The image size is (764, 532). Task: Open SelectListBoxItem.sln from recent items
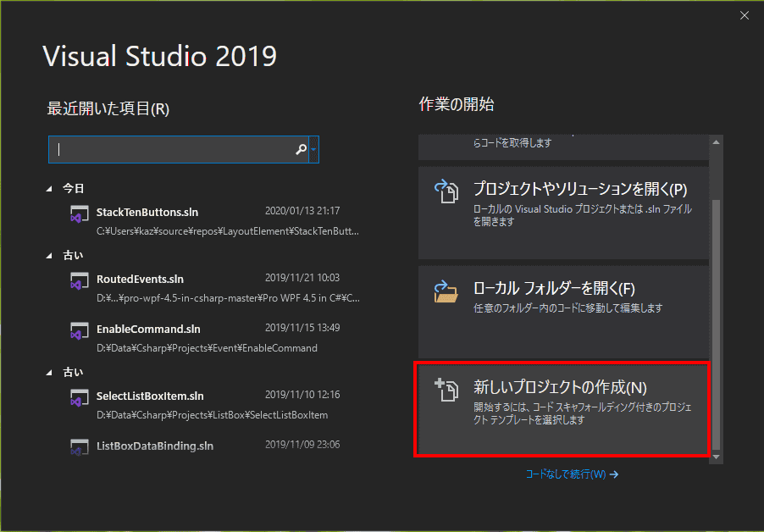[214, 404]
